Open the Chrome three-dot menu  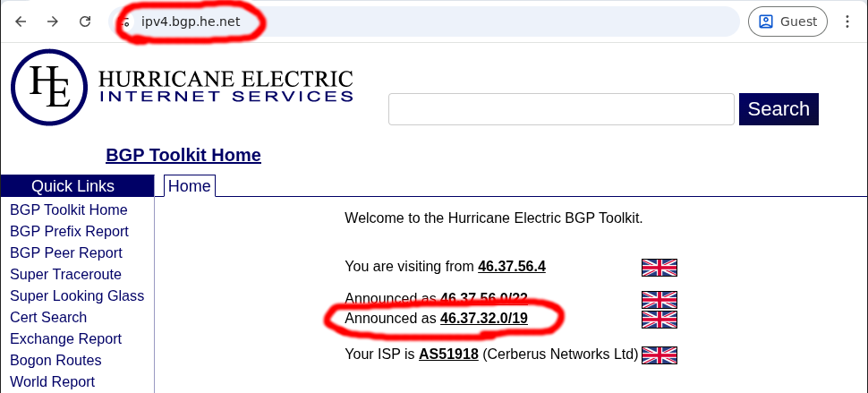[x=847, y=21]
